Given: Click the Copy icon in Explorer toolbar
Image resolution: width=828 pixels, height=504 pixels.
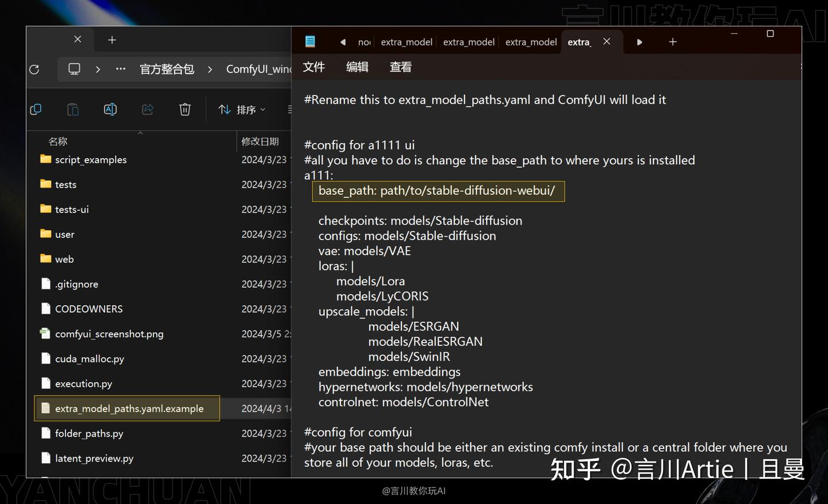Looking at the screenshot, I should point(36,109).
